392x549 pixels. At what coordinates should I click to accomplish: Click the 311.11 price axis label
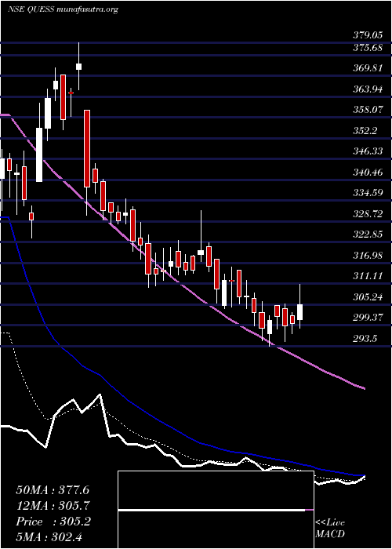(368, 276)
